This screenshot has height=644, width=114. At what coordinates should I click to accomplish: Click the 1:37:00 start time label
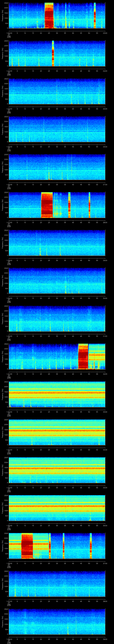9,601
